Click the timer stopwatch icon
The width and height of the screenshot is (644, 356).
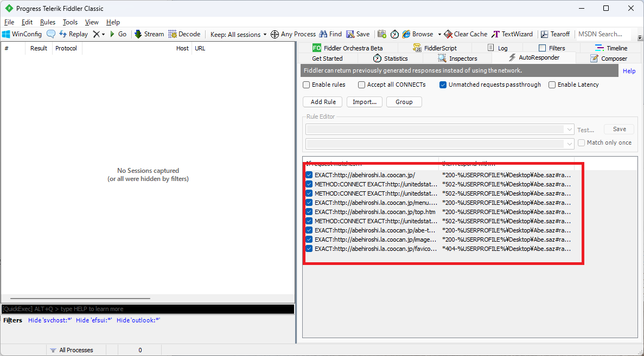tap(394, 34)
